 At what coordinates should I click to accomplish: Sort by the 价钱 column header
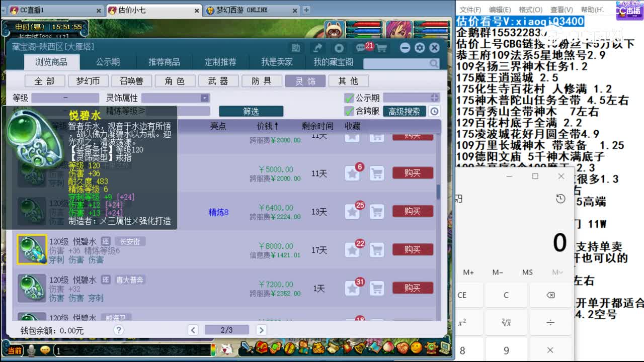tap(268, 126)
